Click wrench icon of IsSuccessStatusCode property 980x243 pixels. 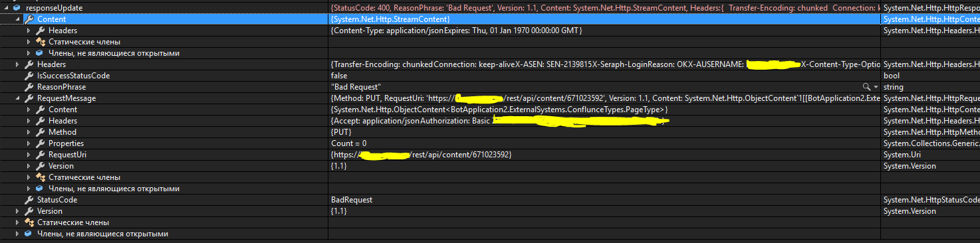tap(29, 76)
